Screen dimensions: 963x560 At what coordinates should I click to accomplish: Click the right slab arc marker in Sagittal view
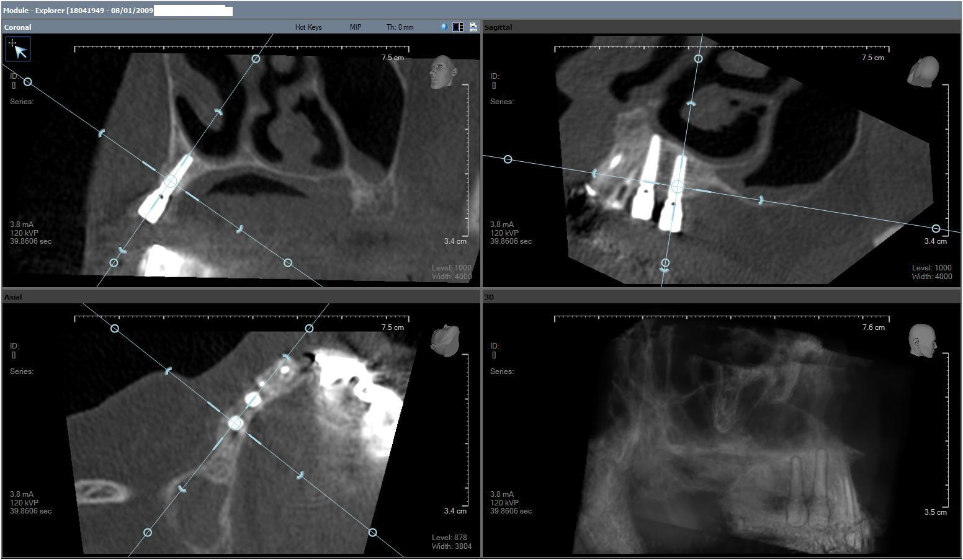(761, 200)
